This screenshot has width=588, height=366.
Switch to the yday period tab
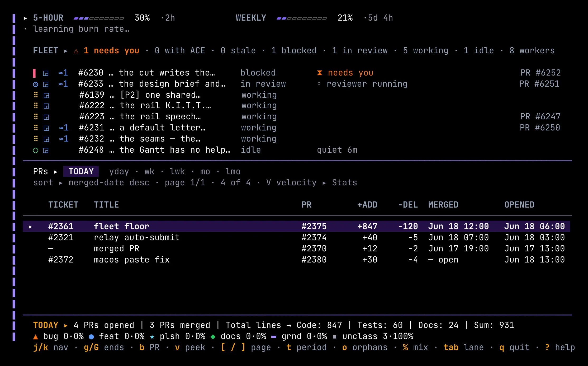[x=119, y=172]
